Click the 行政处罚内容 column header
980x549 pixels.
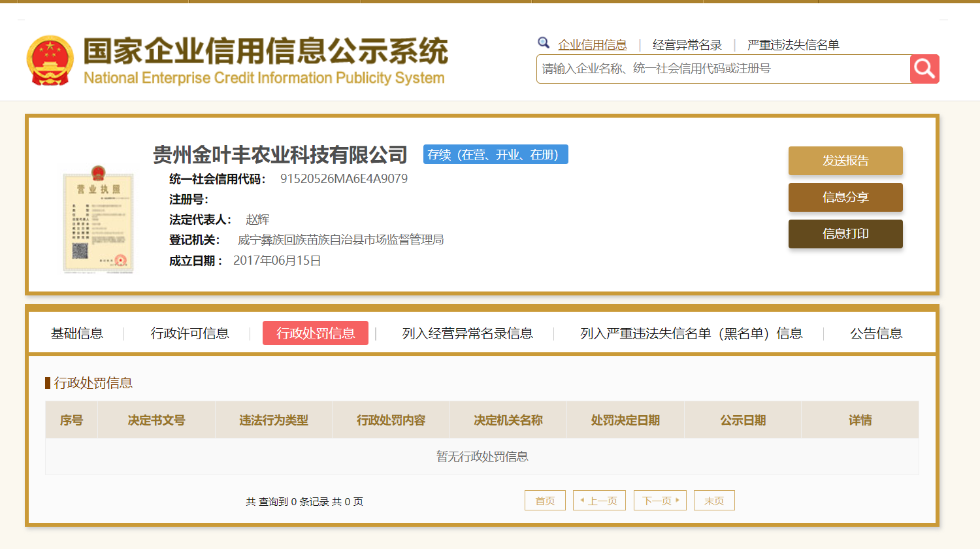pos(391,420)
